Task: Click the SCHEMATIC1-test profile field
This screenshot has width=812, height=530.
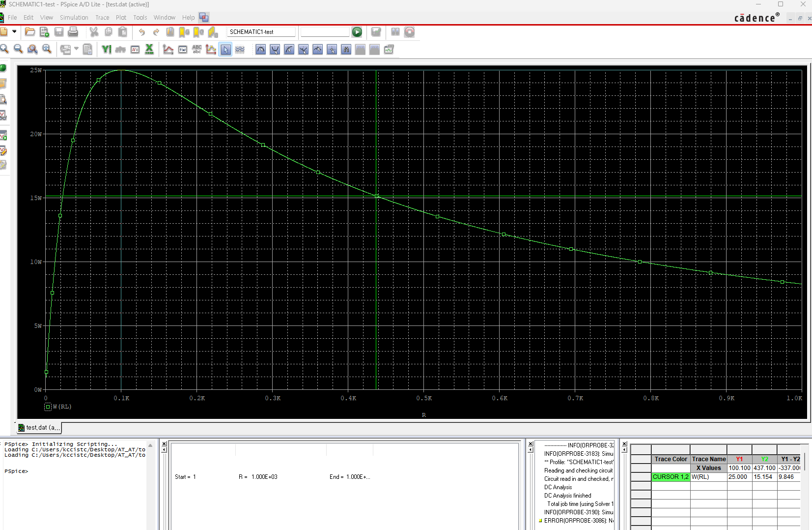Action: tap(261, 32)
